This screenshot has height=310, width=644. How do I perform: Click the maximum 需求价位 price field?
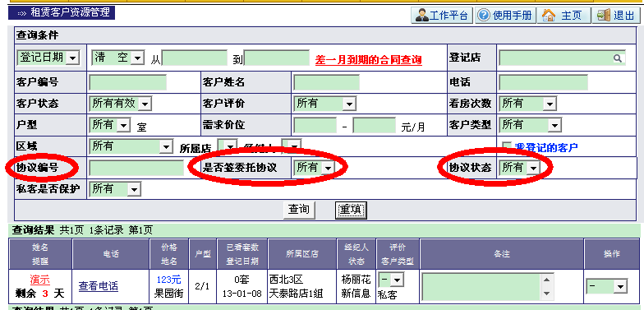(375, 125)
